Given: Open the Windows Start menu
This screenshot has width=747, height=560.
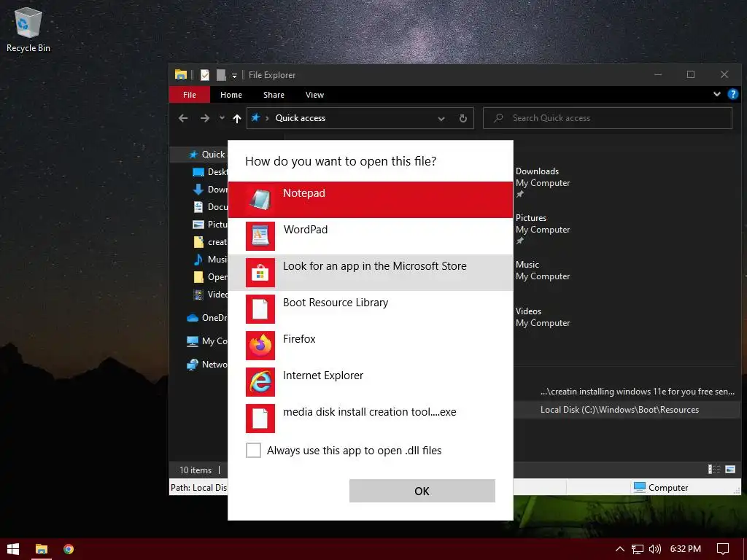Looking at the screenshot, I should 13,549.
